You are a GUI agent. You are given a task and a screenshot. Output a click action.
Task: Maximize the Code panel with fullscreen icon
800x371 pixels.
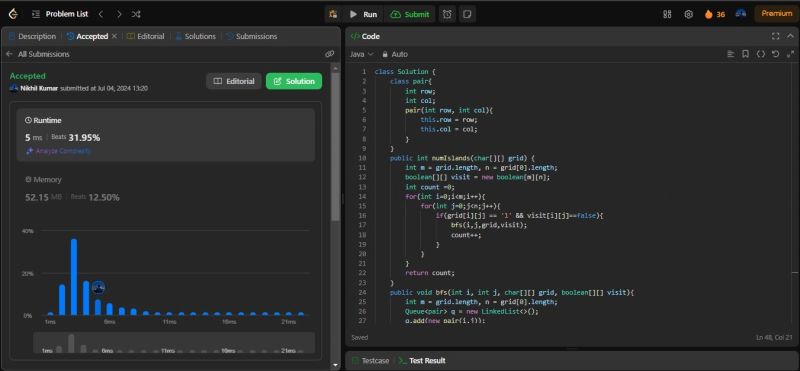(776, 36)
